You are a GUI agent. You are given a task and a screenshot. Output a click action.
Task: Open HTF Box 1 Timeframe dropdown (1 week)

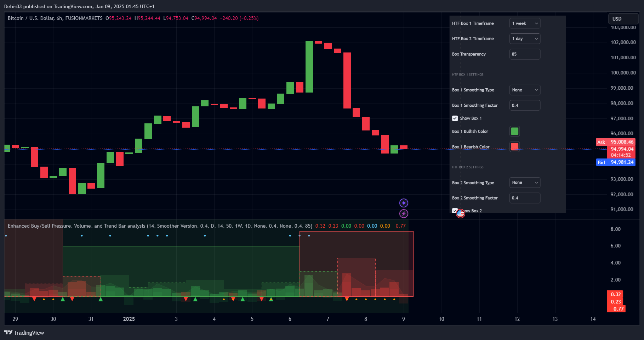(525, 23)
